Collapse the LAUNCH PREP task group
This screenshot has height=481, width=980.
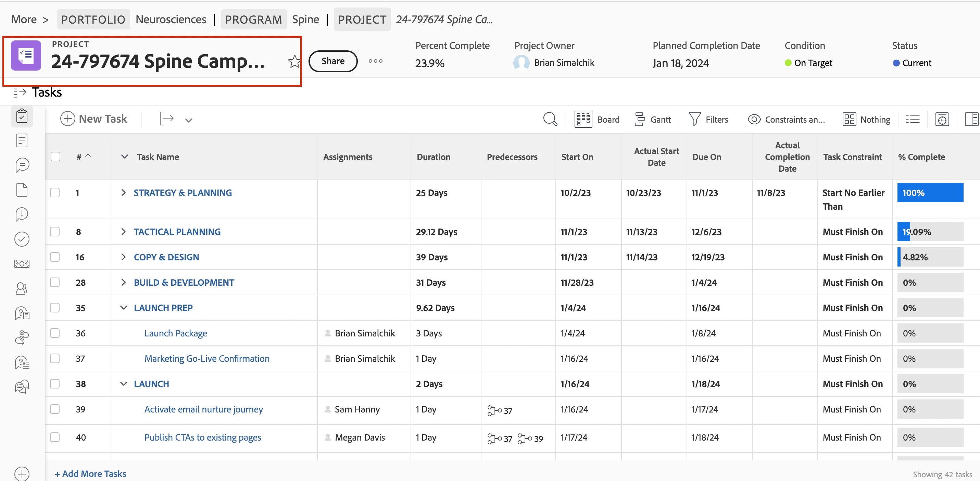point(123,307)
